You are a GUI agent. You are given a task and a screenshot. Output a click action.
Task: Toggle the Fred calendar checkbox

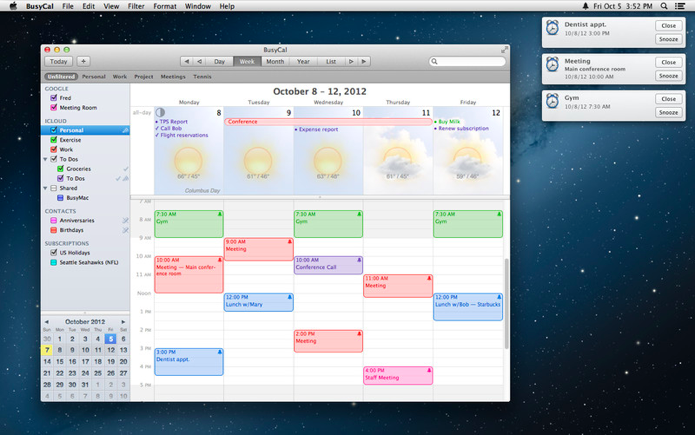pyautogui.click(x=54, y=98)
